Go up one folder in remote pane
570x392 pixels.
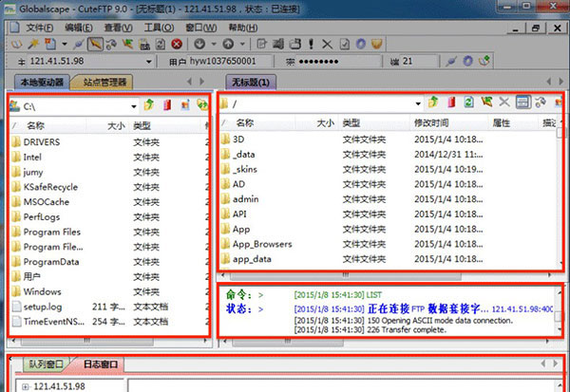click(x=432, y=103)
